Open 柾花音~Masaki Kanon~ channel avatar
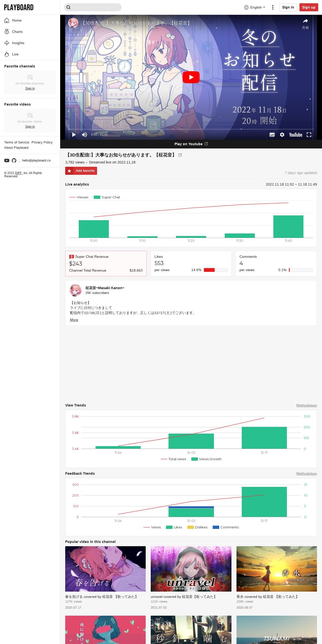 [75, 290]
